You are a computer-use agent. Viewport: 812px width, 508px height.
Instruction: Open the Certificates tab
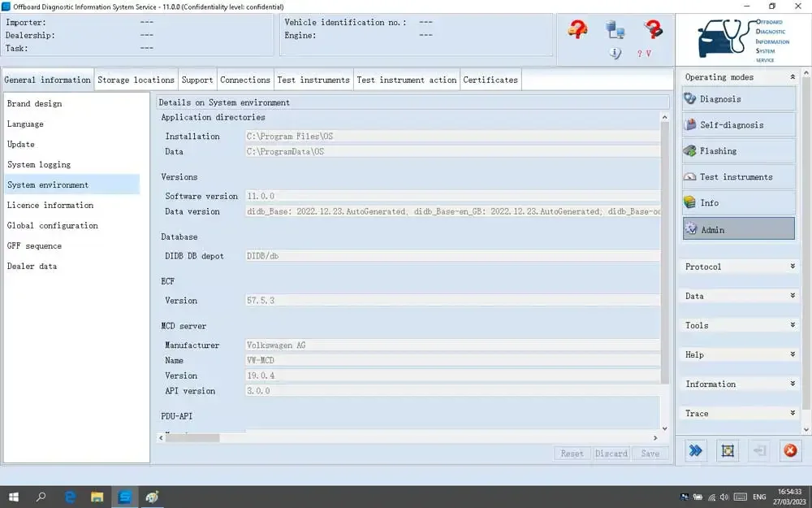(490, 80)
